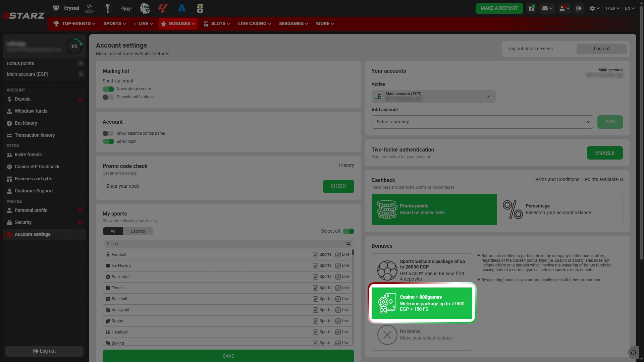Open the support headset chat icon
Viewport: 644px width, 362px height.
634,353
